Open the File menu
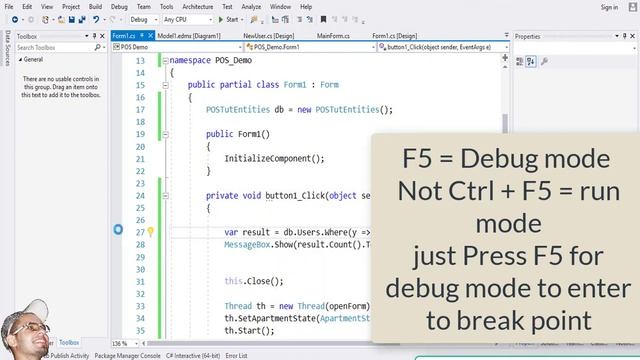640x360 pixels. [x=9, y=7]
